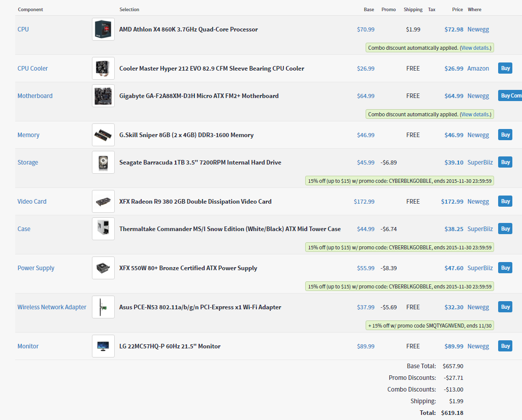Click the Newegg merchant link for Monitor
The width and height of the screenshot is (522, 420).
tap(478, 346)
